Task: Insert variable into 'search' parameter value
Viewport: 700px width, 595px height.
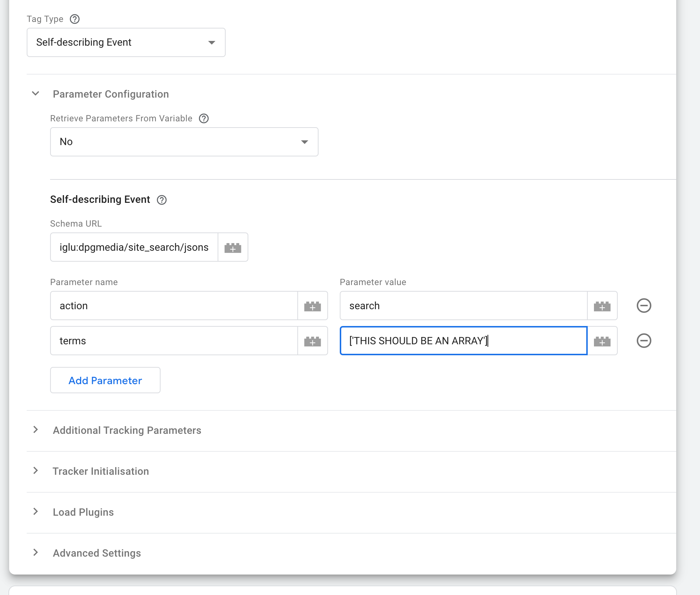Action: click(x=602, y=306)
